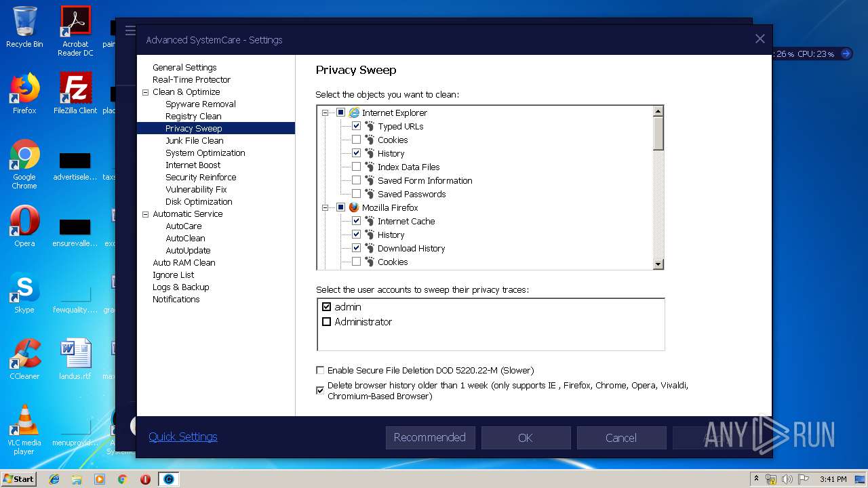Click footprint icon beside Internet Cache
This screenshot has height=488, width=868.
point(370,221)
